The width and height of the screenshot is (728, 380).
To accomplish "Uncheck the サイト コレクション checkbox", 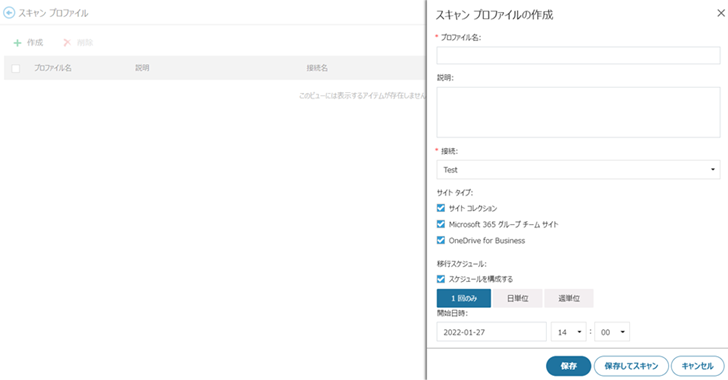I will pos(441,208).
